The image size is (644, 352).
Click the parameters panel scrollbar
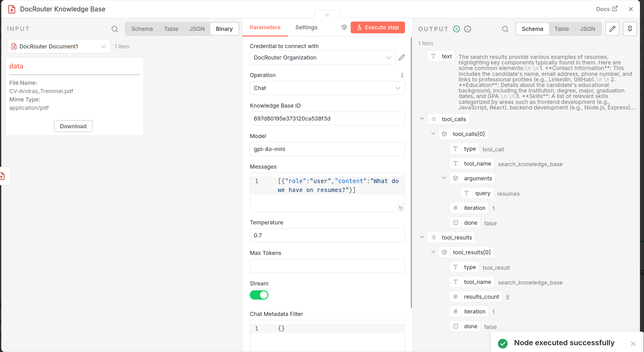pos(411,173)
